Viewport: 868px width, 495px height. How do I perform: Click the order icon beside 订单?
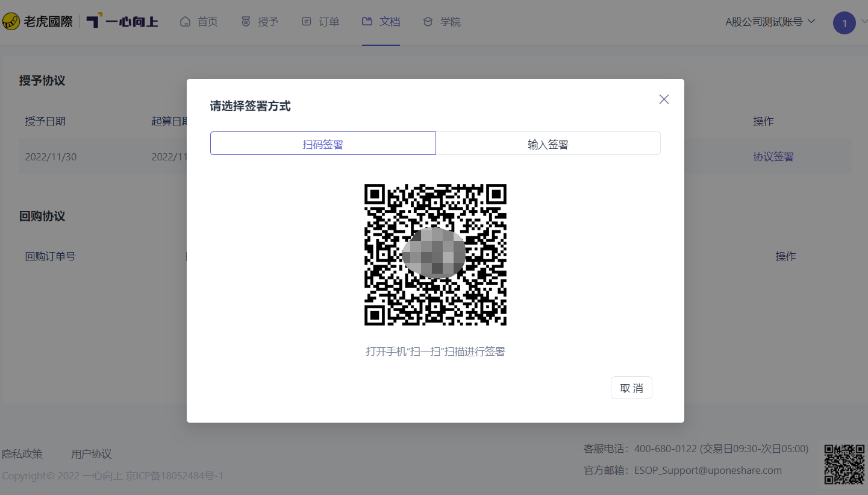click(307, 22)
